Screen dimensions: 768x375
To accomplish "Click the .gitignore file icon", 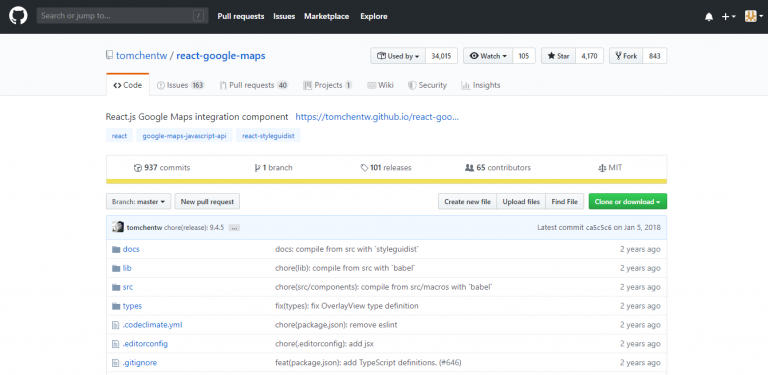I will (x=116, y=363).
